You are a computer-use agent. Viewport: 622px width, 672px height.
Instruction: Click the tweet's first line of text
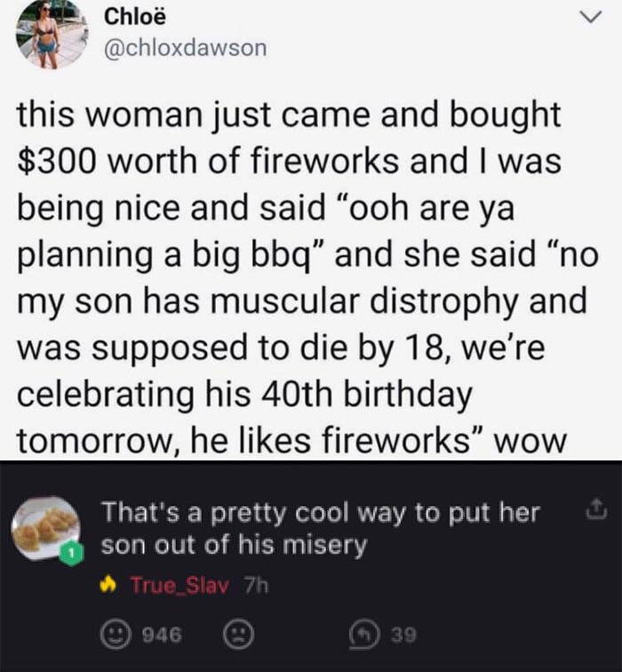click(289, 115)
